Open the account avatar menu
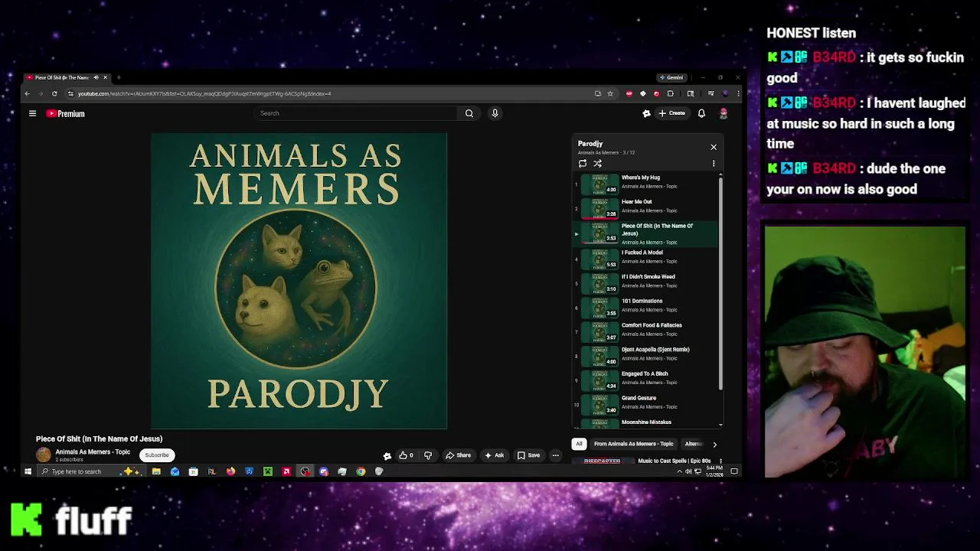Screen dimensions: 980x551 pyautogui.click(x=723, y=113)
